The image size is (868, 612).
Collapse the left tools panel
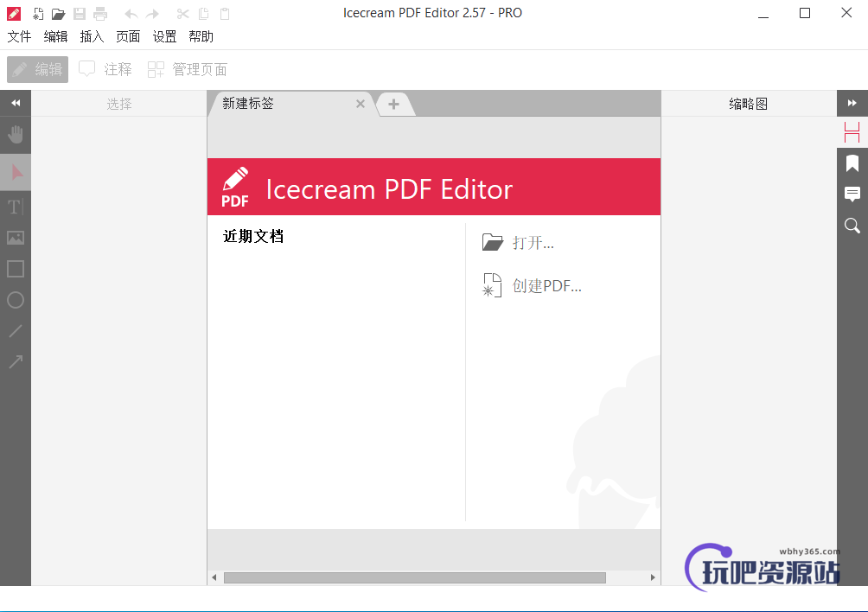(x=16, y=103)
